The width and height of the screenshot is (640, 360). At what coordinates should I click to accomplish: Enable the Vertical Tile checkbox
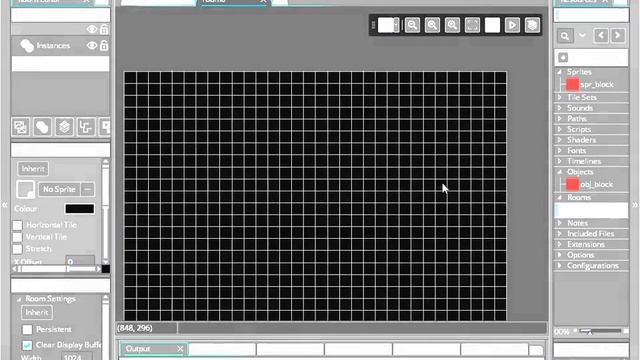coord(18,237)
